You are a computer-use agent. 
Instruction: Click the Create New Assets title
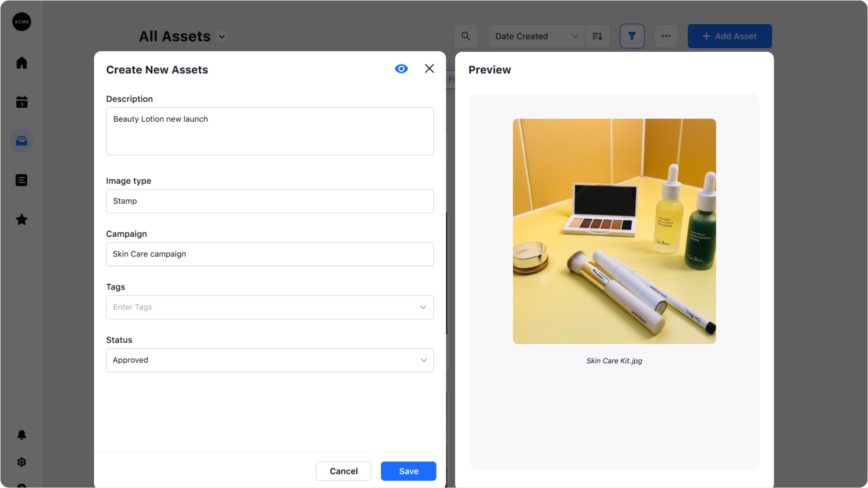[157, 70]
